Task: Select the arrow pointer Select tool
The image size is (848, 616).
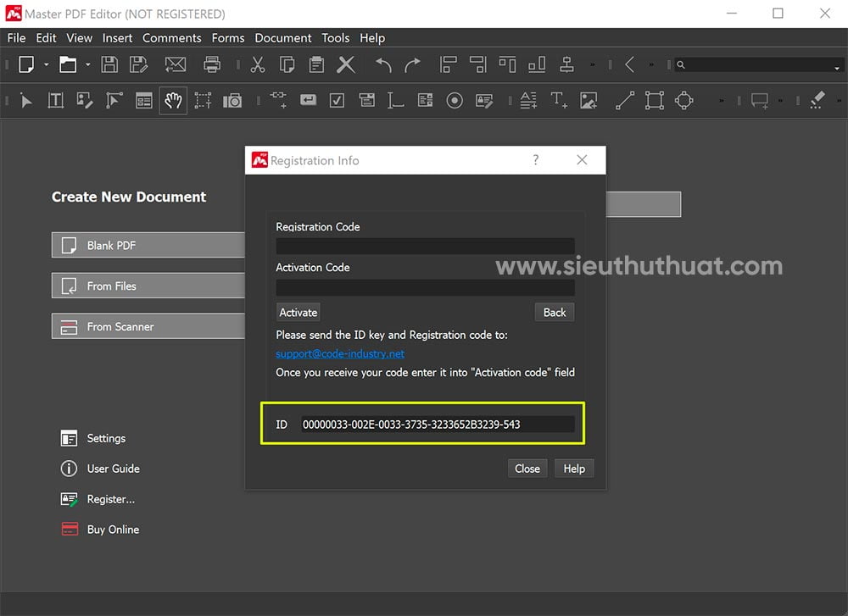Action: point(26,101)
